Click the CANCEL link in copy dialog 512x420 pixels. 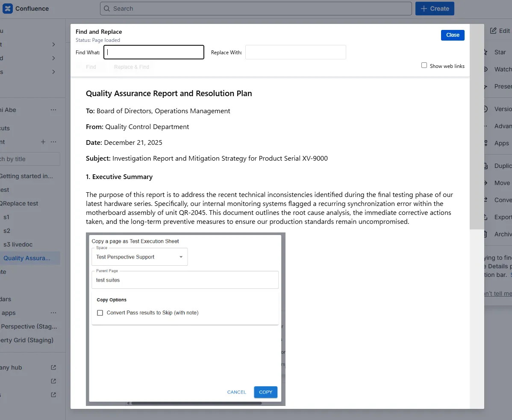point(236,392)
